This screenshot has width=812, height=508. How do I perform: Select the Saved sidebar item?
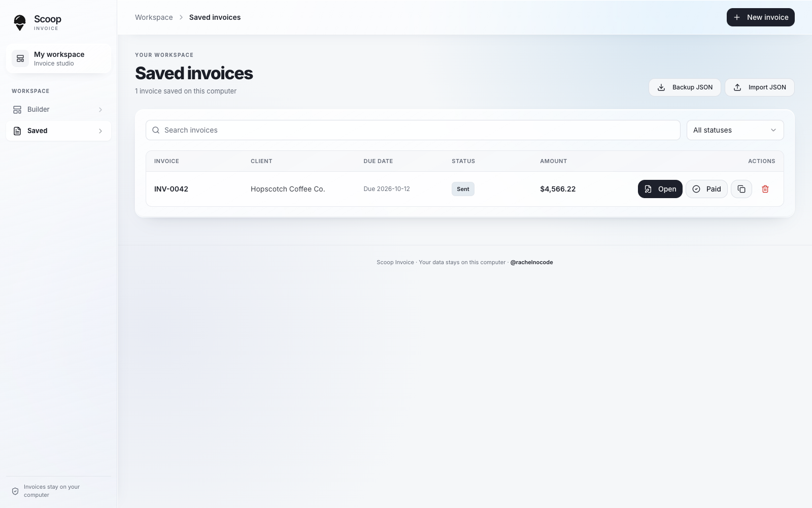(x=58, y=131)
